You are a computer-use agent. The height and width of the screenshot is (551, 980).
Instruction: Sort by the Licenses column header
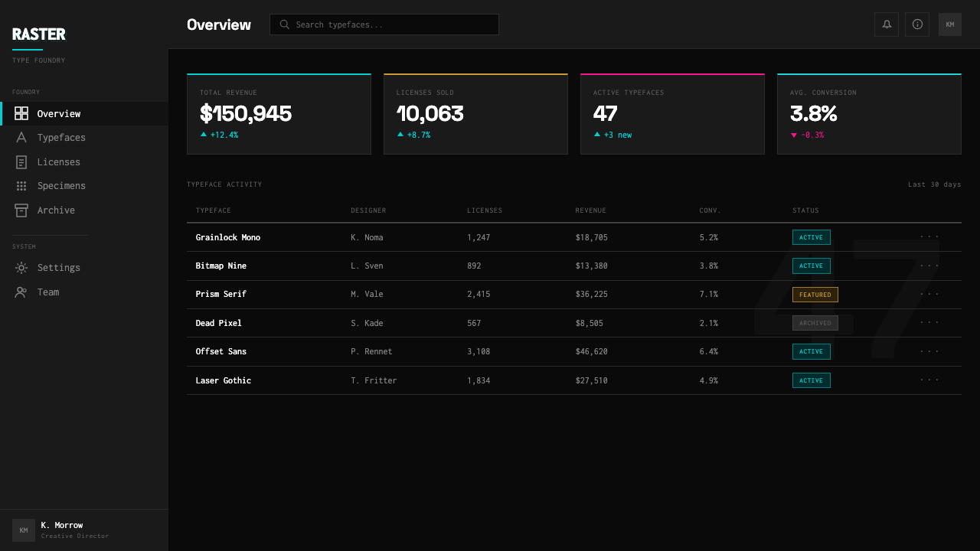pyautogui.click(x=485, y=210)
